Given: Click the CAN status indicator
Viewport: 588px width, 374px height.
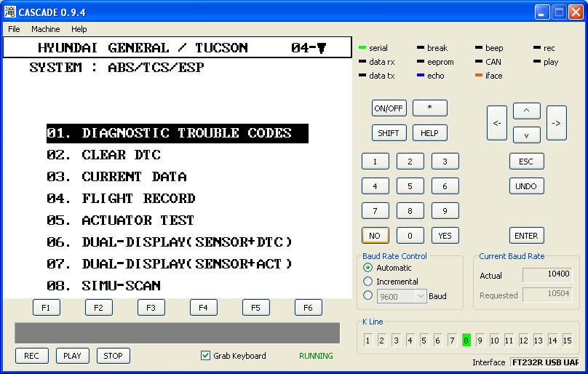Looking at the screenshot, I should click(479, 61).
